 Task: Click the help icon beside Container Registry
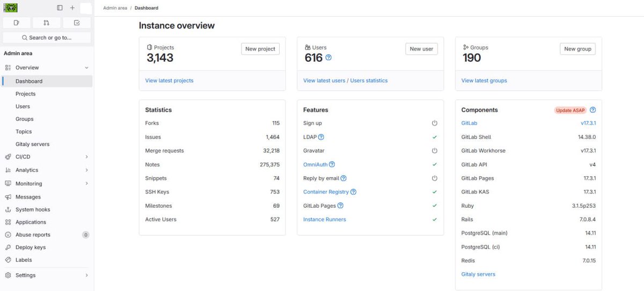pos(353,192)
